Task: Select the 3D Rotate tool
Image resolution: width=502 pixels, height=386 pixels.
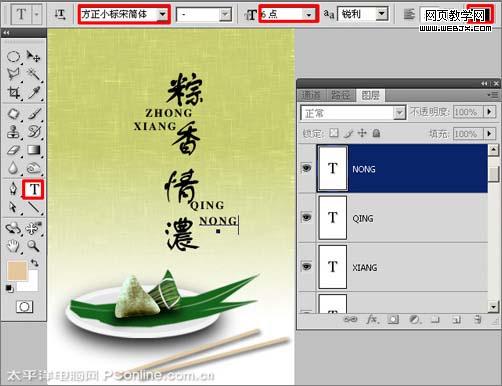Action: pyautogui.click(x=13, y=229)
